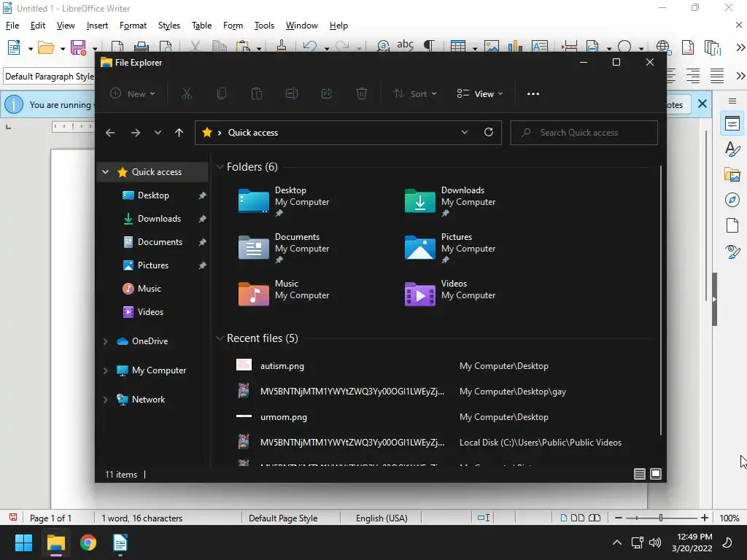This screenshot has width=747, height=560.
Task: Open Writer sidebar Page panel icon
Action: [x=732, y=225]
